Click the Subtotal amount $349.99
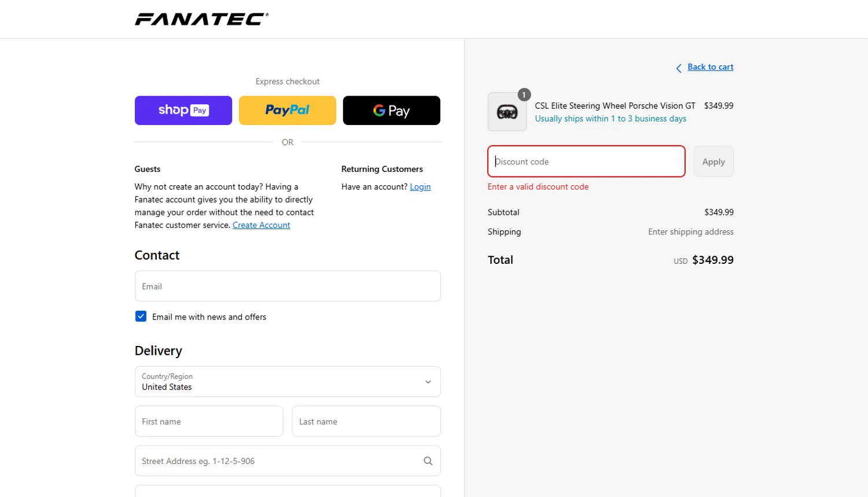The height and width of the screenshot is (497, 868). coord(719,212)
